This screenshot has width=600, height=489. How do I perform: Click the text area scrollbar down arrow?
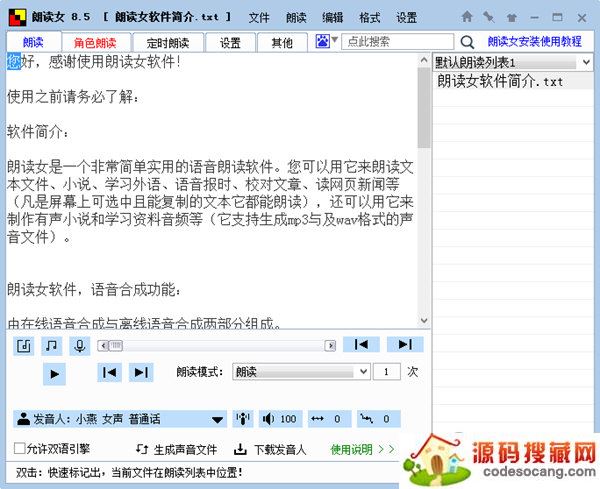pyautogui.click(x=424, y=320)
